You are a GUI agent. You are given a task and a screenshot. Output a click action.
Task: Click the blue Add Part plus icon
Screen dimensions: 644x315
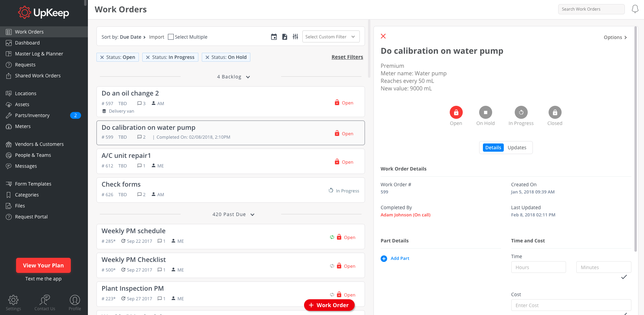(384, 259)
